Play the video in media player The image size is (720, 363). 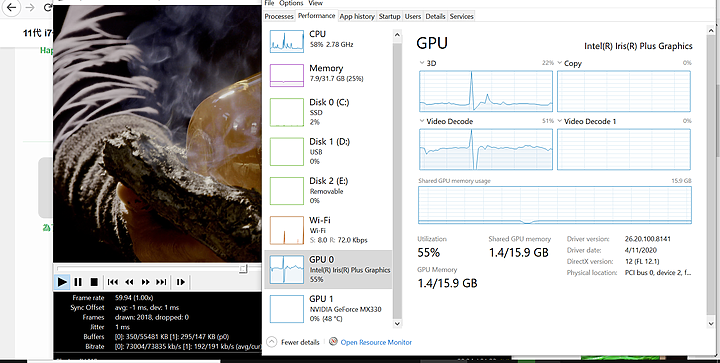click(62, 282)
